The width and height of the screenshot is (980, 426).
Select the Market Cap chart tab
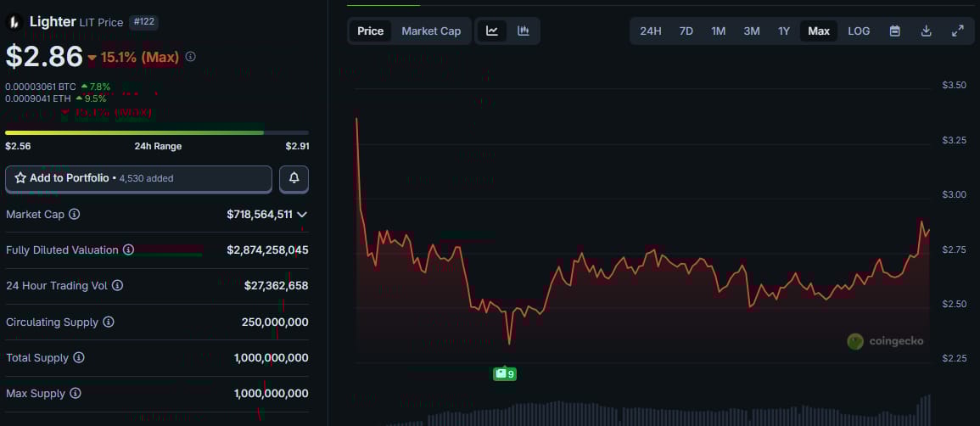431,31
